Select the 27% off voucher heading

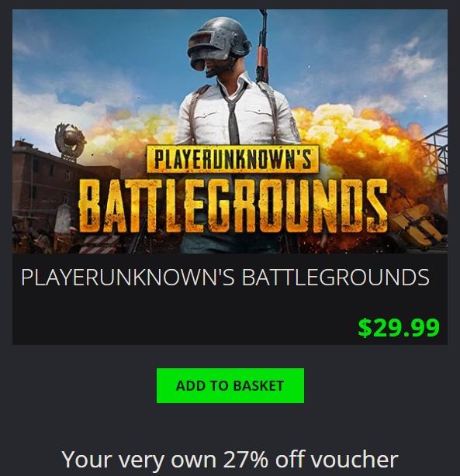click(230, 459)
